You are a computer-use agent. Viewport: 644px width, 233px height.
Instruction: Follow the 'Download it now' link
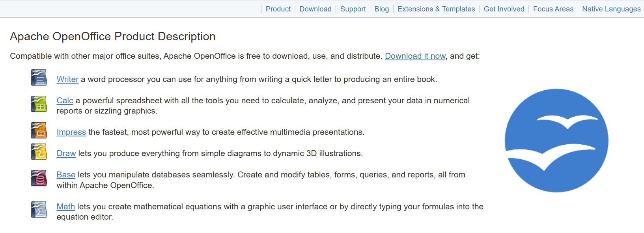415,56
